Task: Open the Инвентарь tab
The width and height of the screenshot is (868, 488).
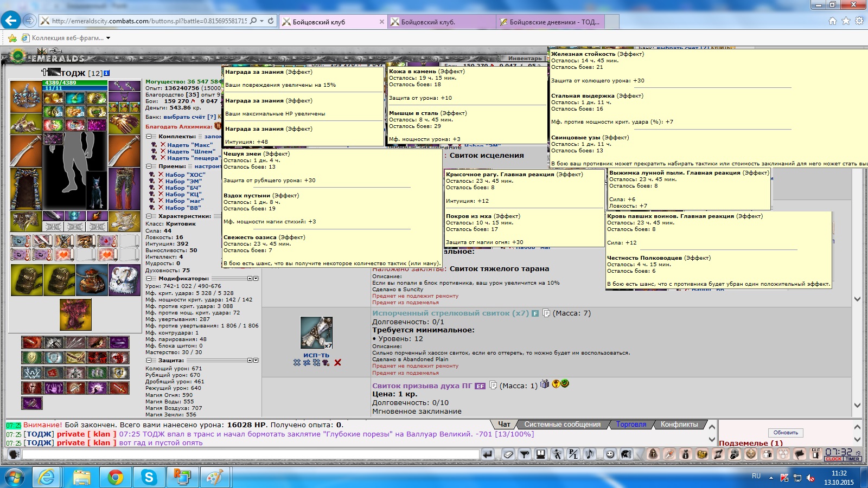Action: [x=524, y=58]
